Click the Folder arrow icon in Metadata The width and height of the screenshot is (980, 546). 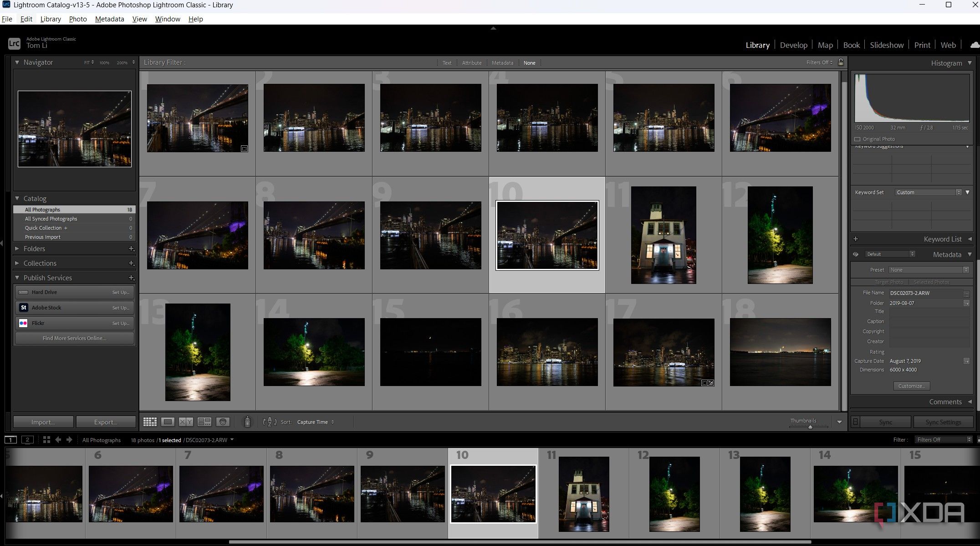click(x=966, y=303)
